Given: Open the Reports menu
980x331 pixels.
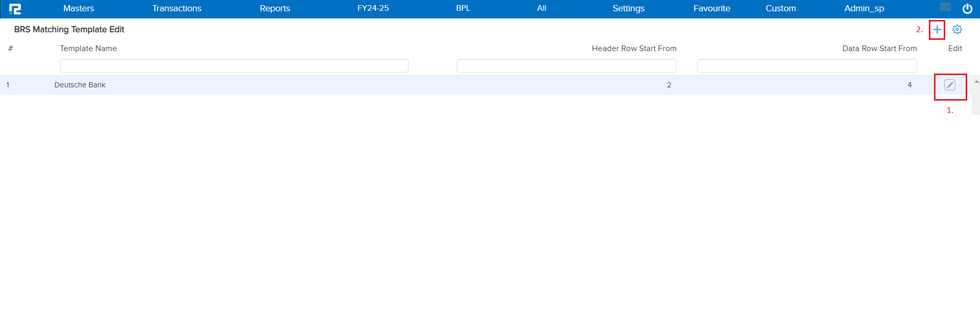Looking at the screenshot, I should pyautogui.click(x=275, y=9).
